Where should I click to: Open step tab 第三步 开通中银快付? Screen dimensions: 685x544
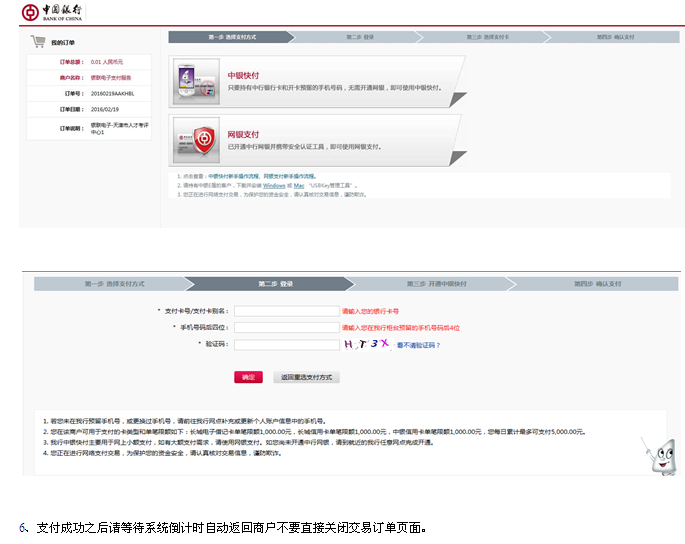click(x=436, y=284)
